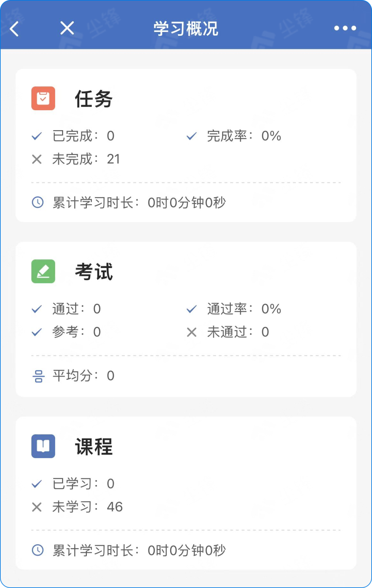Tap the 完成率: 0% statistic
This screenshot has height=588, width=372.
click(x=244, y=136)
